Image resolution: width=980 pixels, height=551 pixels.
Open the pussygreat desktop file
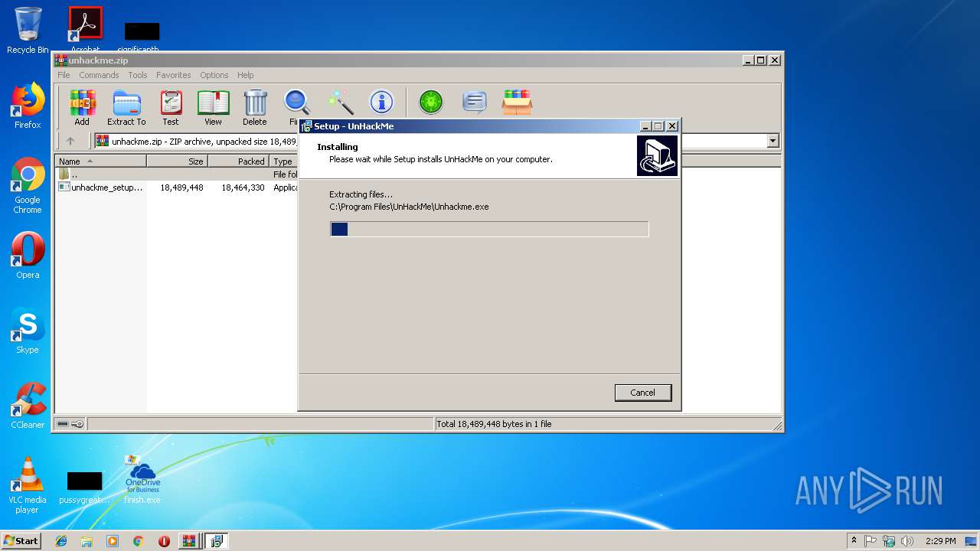coord(84,487)
